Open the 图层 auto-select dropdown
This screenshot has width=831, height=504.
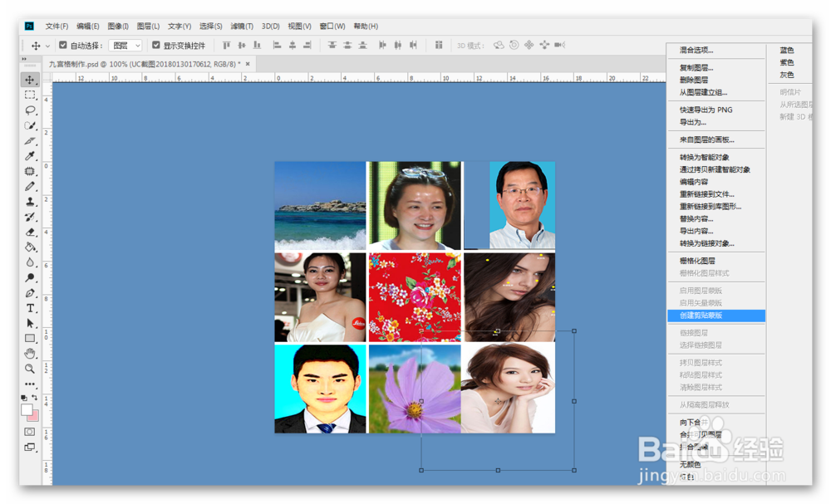pyautogui.click(x=125, y=46)
